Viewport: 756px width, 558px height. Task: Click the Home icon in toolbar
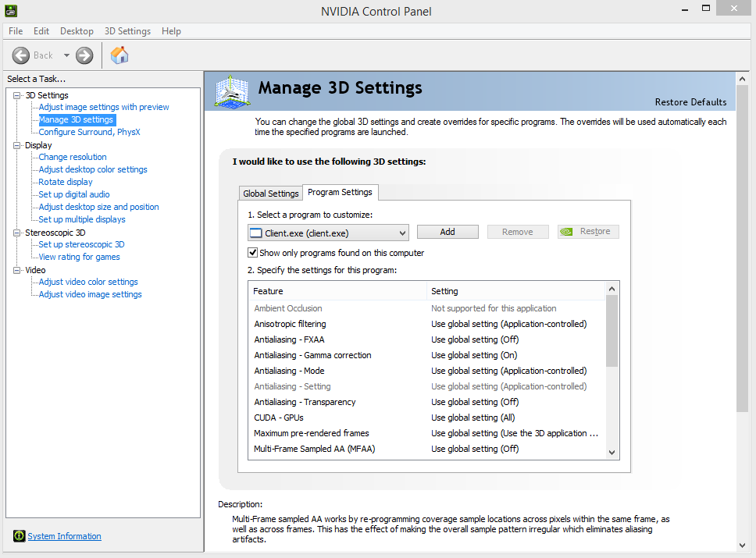pos(119,55)
